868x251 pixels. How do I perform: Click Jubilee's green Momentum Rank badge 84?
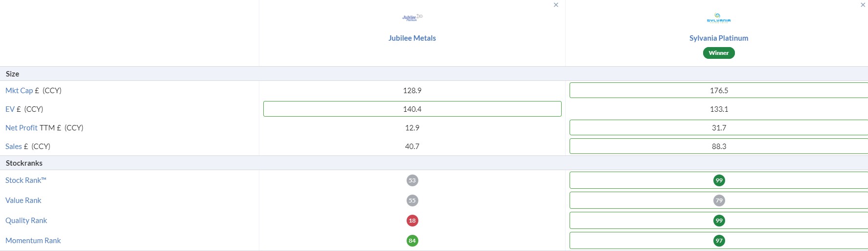pyautogui.click(x=412, y=241)
